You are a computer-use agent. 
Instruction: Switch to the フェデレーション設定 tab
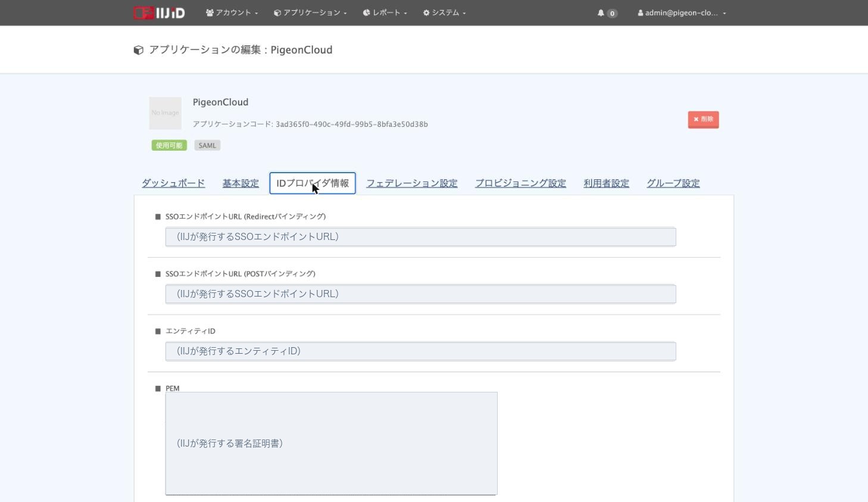pyautogui.click(x=412, y=183)
